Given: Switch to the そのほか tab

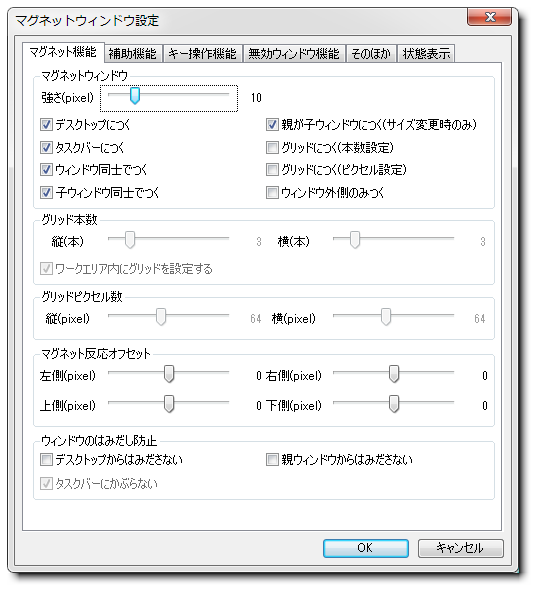Looking at the screenshot, I should 371,54.
